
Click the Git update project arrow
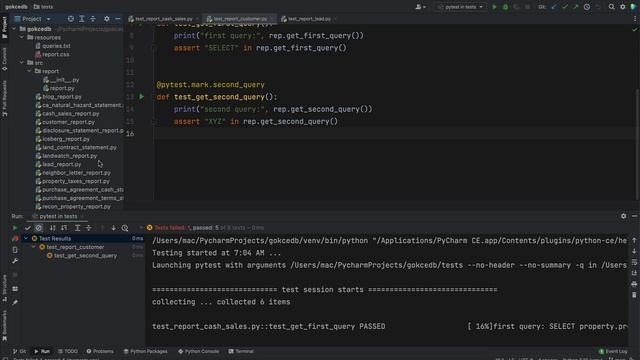point(554,7)
